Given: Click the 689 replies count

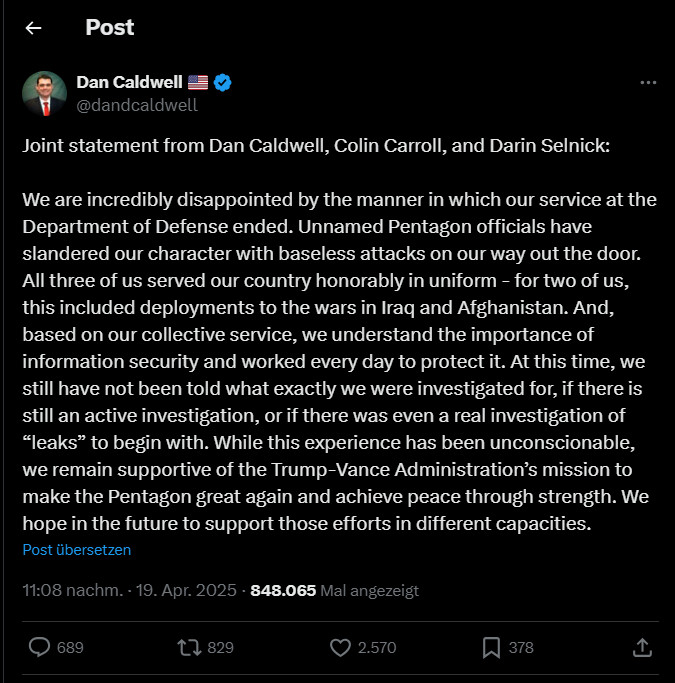Looking at the screenshot, I should pyautogui.click(x=70, y=648).
